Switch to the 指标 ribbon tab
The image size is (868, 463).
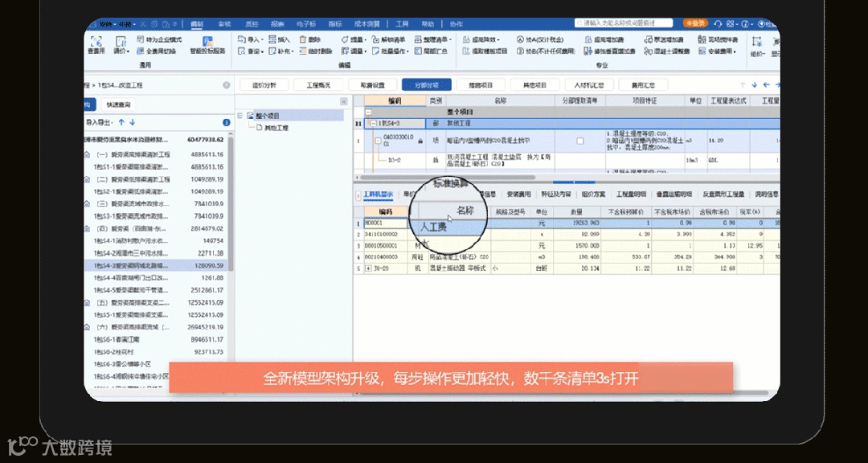pyautogui.click(x=335, y=24)
